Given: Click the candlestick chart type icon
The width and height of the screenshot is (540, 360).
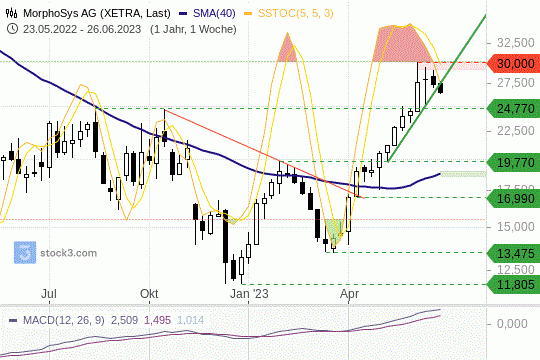Looking at the screenshot, I should coord(11,13).
